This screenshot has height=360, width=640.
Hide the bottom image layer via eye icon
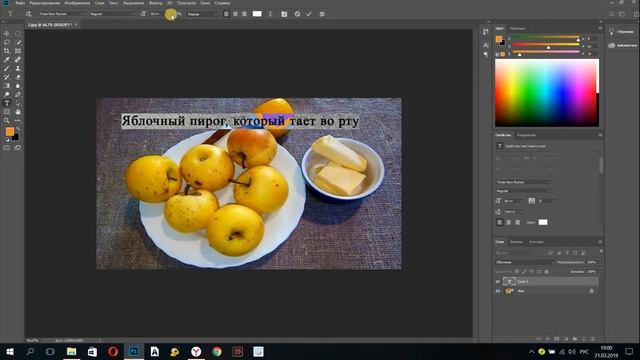[x=498, y=291]
